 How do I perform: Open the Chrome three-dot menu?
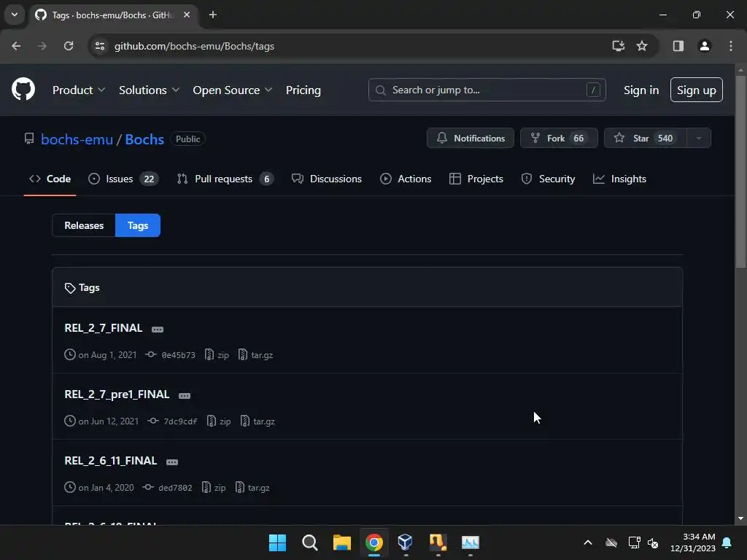730,46
